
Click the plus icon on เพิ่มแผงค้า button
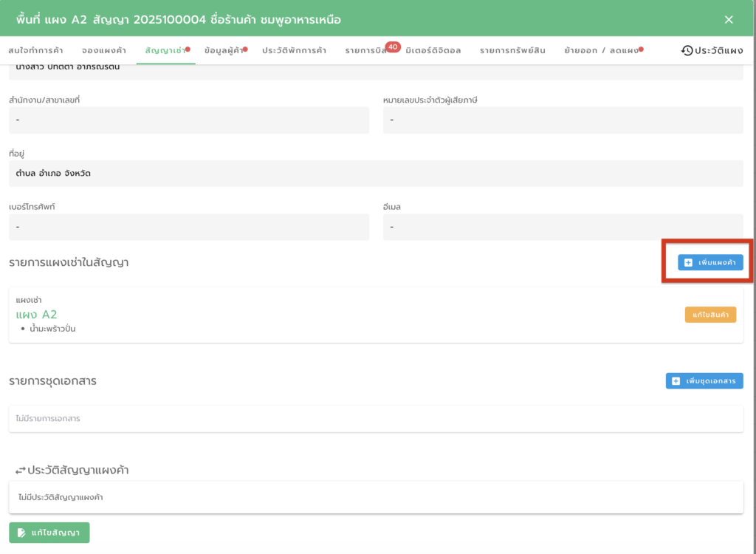688,262
